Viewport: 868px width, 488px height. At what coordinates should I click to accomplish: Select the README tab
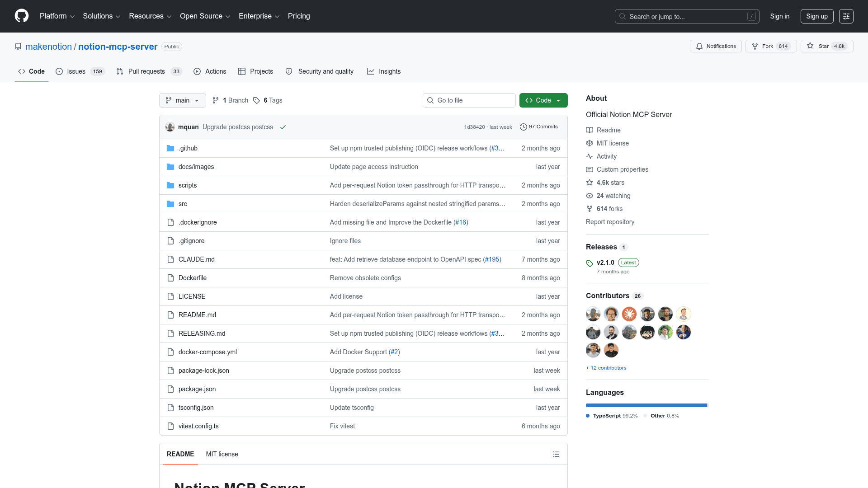180,454
